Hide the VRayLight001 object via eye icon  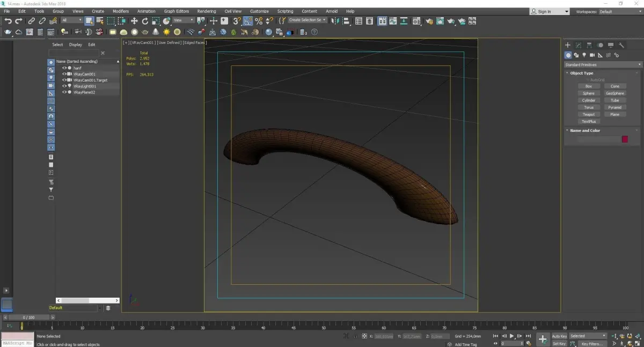pos(64,86)
